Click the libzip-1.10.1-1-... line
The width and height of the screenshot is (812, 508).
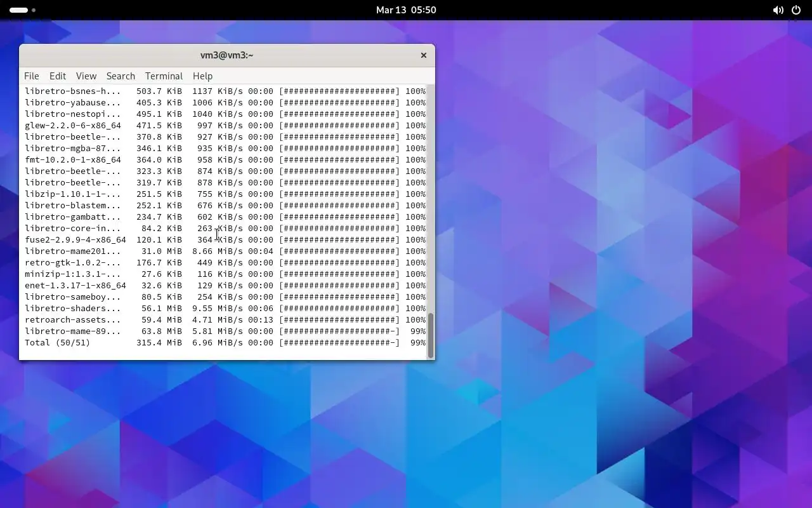tap(225, 194)
